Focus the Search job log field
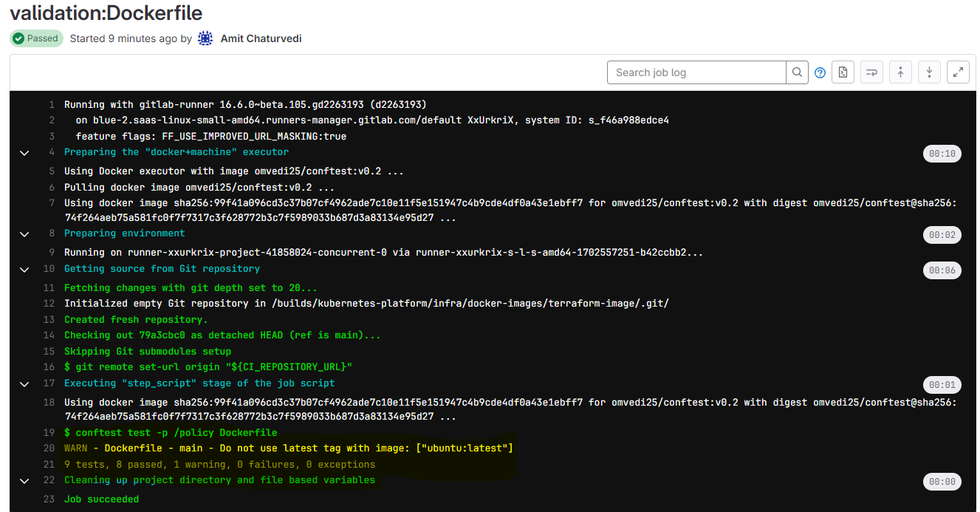The width and height of the screenshot is (980, 512). tap(696, 72)
